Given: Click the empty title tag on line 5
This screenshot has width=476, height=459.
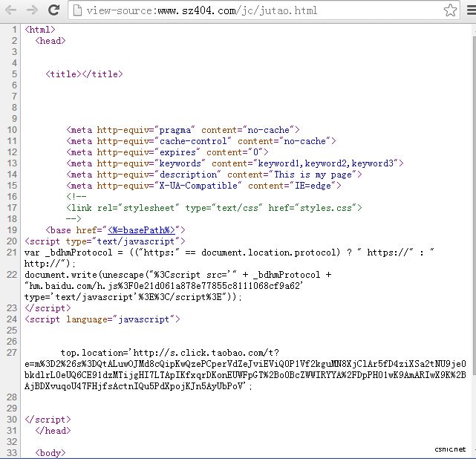Looking at the screenshot, I should pos(83,74).
